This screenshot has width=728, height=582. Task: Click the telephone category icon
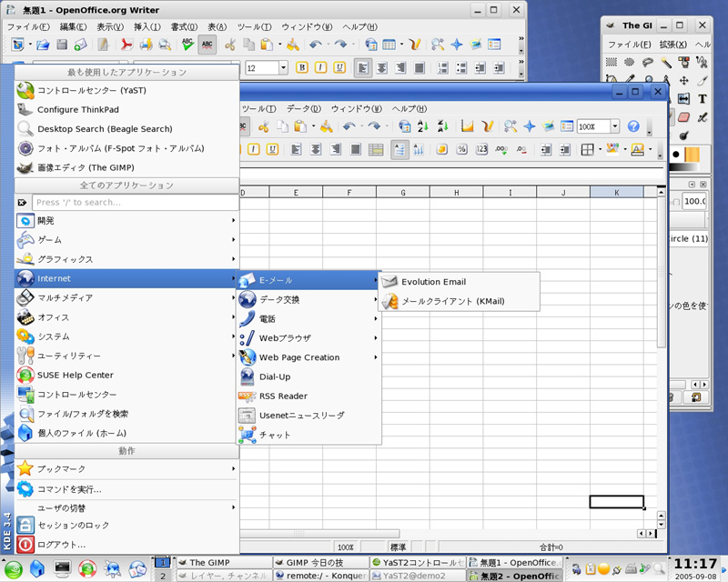(x=247, y=319)
